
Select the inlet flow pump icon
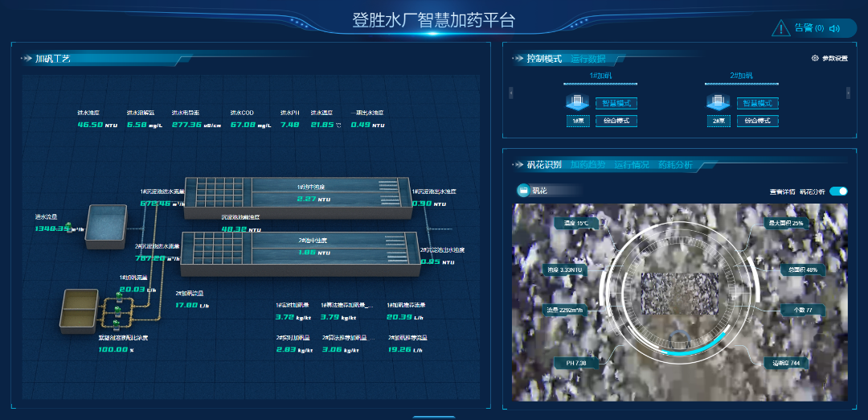point(68,226)
